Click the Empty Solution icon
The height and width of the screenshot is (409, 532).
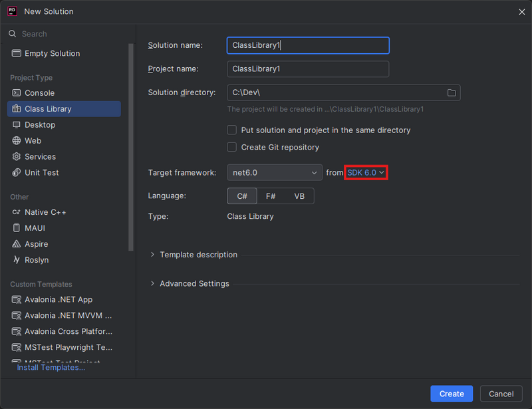point(16,53)
